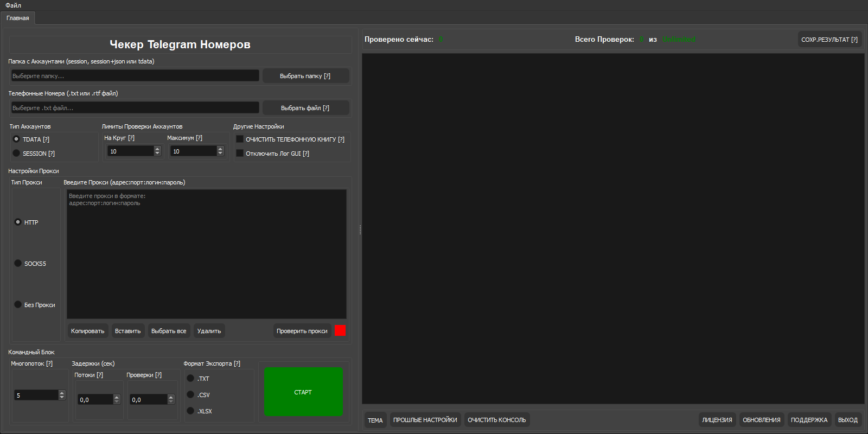
Task: Increase the Максимум limit value
Action: click(220, 149)
